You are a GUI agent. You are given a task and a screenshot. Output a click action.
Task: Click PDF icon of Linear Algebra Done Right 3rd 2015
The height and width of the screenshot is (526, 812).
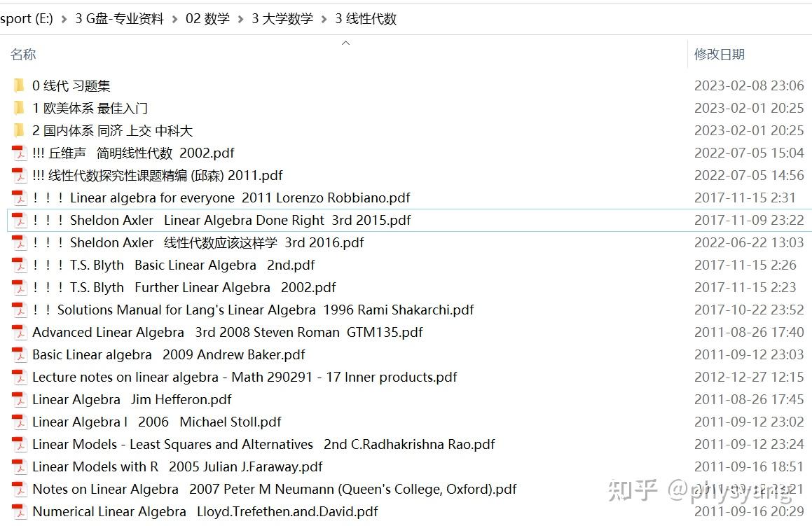(19, 220)
